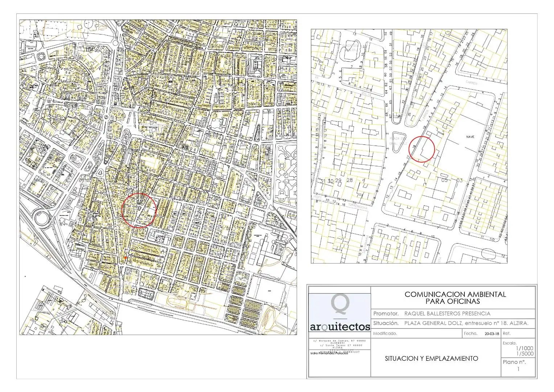
Task: Select the plan number '1' under Plano nº.
Action: [x=518, y=369]
